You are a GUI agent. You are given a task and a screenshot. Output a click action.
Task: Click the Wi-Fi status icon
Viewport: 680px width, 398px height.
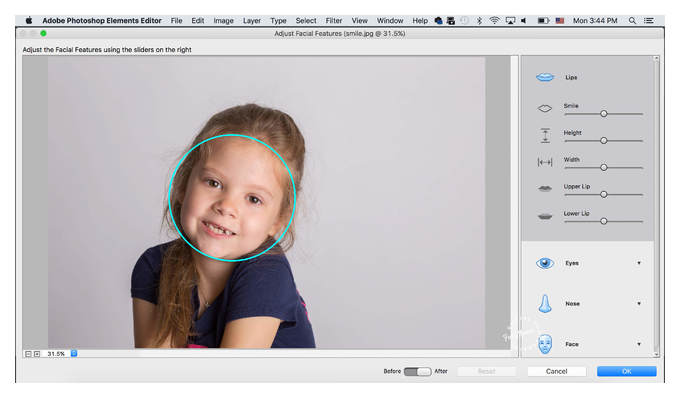tap(494, 20)
